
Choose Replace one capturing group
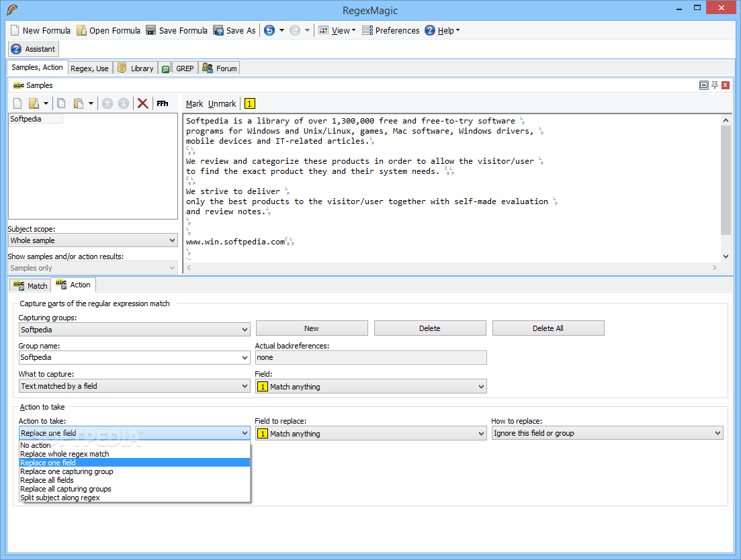(134, 471)
